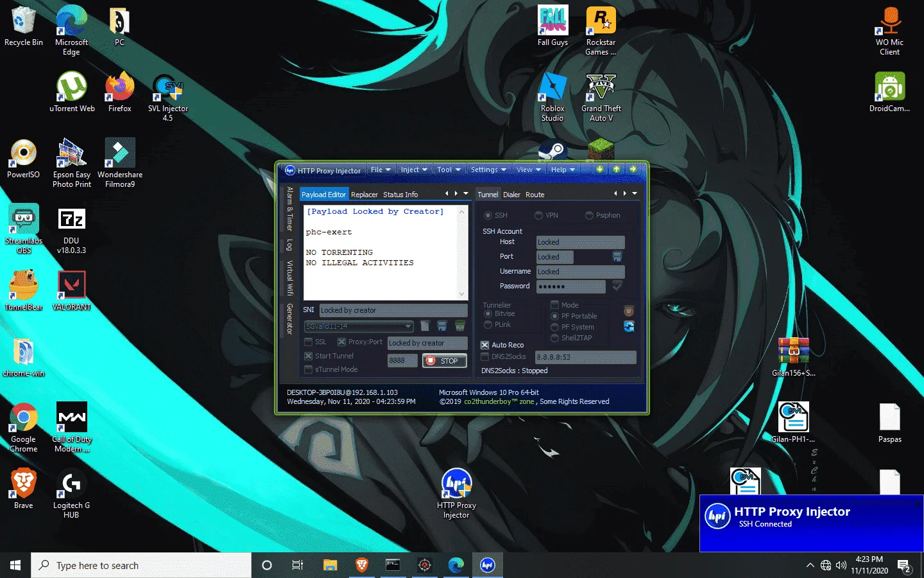Switch to the Dialer tab
Viewport: 924px width, 578px height.
(511, 195)
